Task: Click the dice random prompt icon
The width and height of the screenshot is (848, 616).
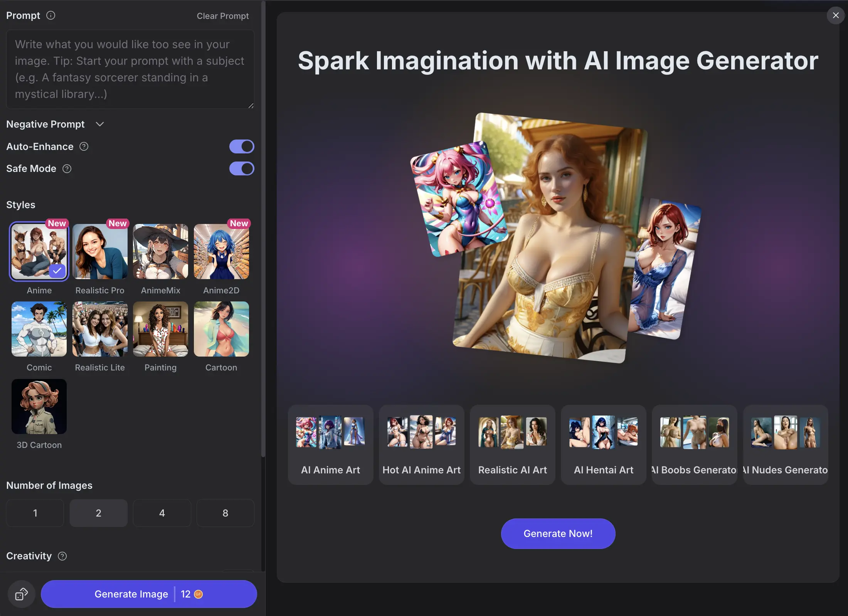Action: click(x=21, y=594)
